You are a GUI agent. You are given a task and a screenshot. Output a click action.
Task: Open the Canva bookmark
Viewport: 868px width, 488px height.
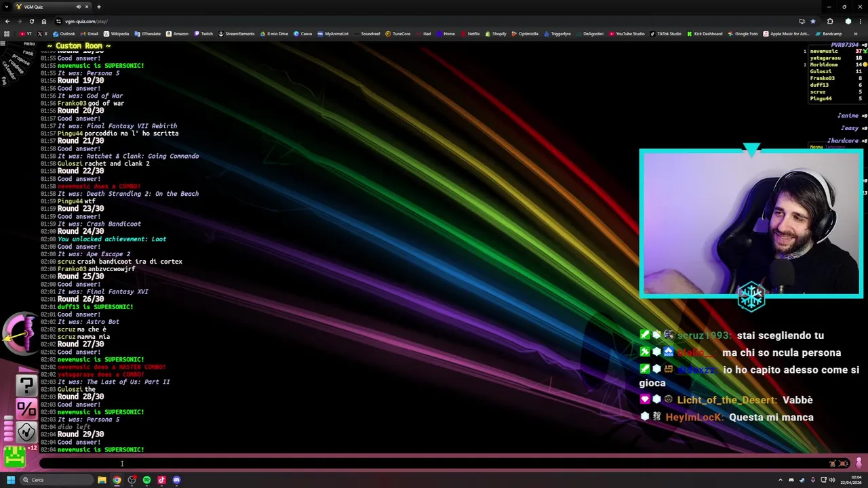pos(303,34)
